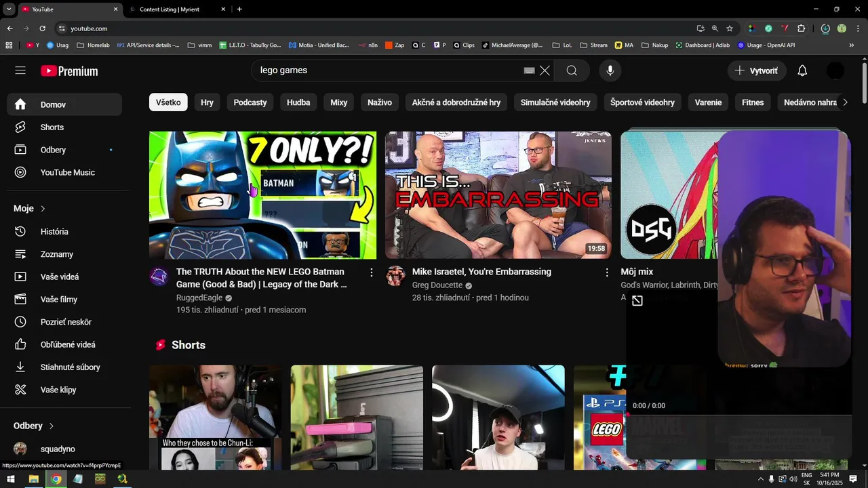Viewport: 868px width, 488px height.
Task: Click the youtube.com address bar
Action: pos(373,28)
